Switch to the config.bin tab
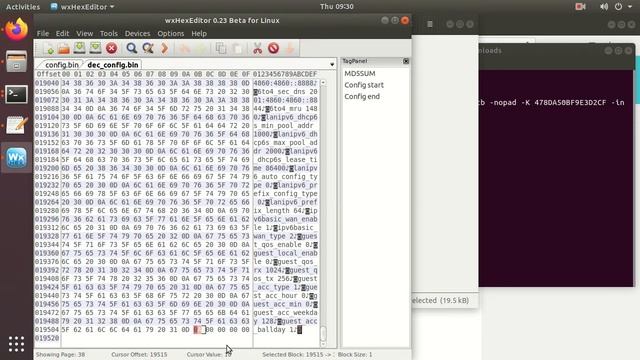 coord(61,64)
